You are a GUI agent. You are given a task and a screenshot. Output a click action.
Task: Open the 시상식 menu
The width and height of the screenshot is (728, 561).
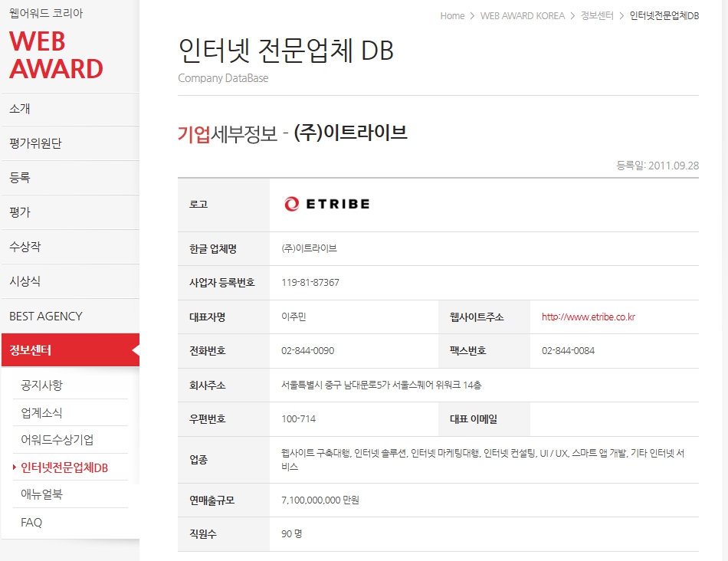[x=70, y=281]
